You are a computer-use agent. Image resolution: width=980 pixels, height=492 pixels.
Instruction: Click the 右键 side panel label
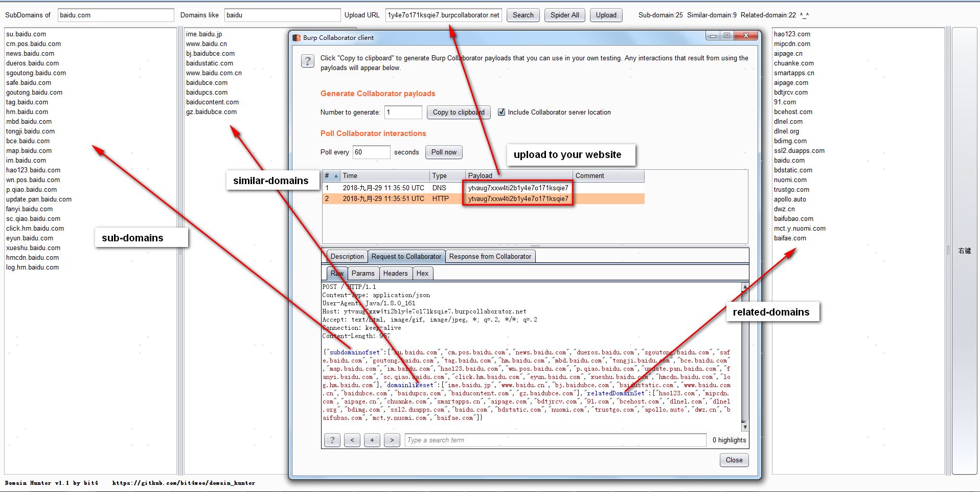(965, 251)
